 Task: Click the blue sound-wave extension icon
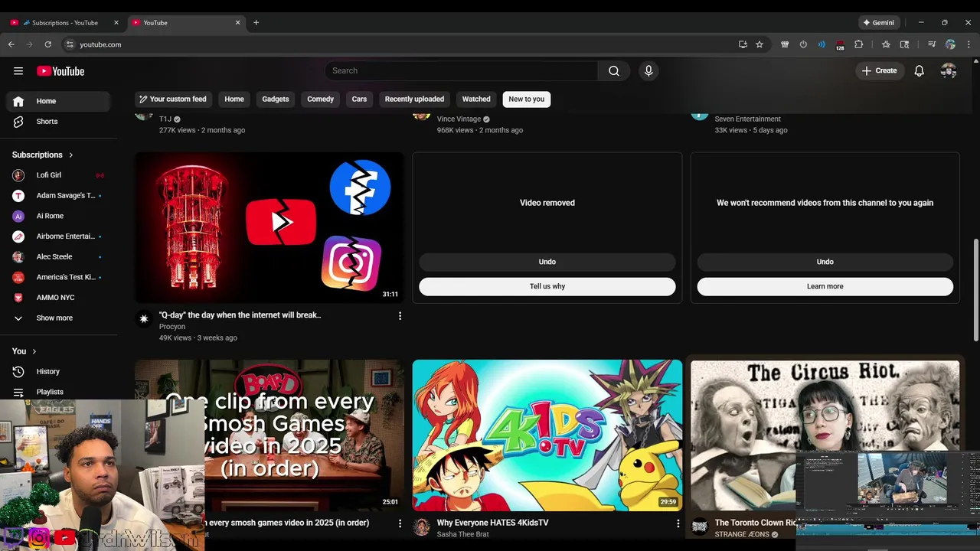point(822,44)
